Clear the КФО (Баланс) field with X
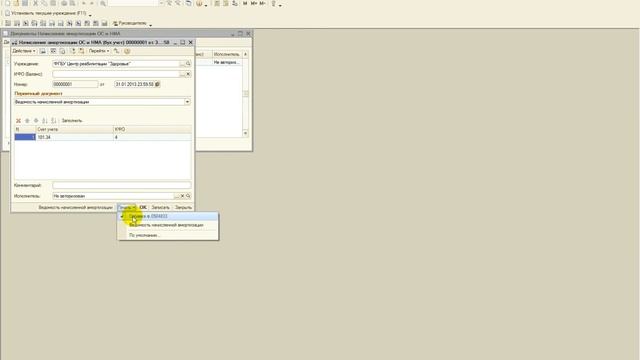The image size is (640, 360). click(x=188, y=74)
